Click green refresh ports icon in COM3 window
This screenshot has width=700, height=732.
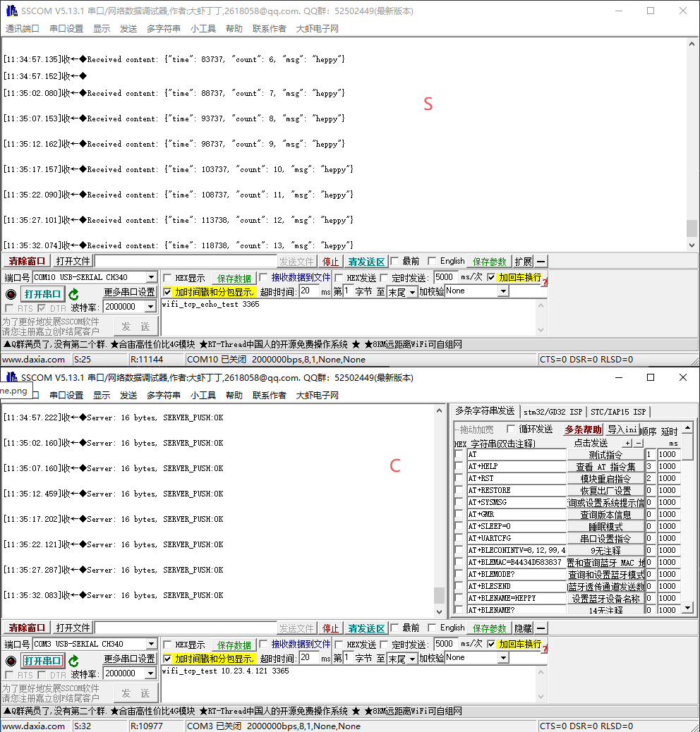pos(73,661)
